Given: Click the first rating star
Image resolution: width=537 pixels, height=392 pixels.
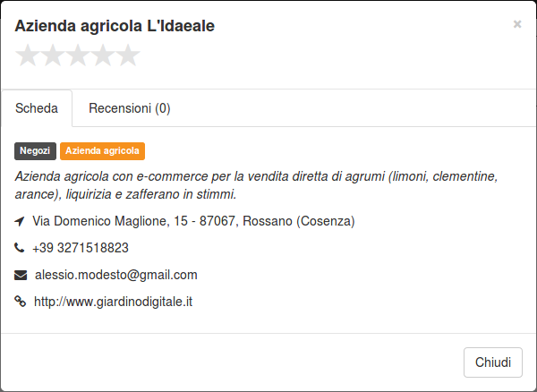Looking at the screenshot, I should [28, 55].
